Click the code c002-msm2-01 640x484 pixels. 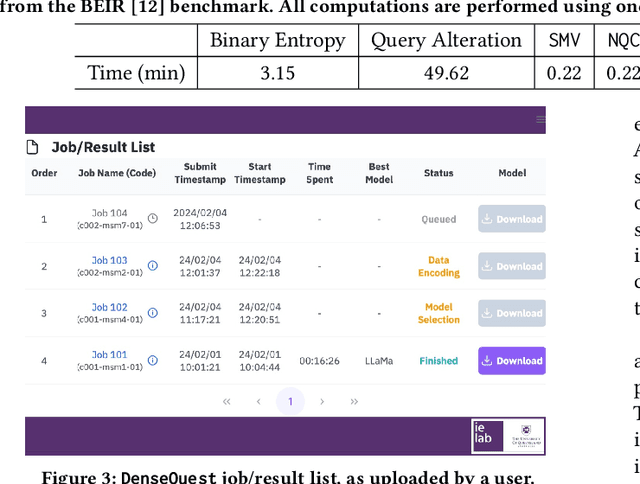[x=110, y=273]
